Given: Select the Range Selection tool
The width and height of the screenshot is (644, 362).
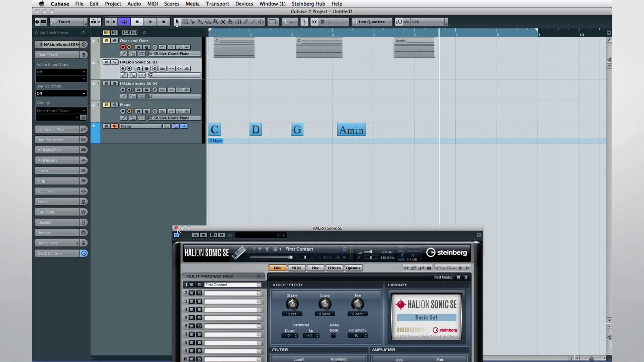Looking at the screenshot, I should click(185, 22).
